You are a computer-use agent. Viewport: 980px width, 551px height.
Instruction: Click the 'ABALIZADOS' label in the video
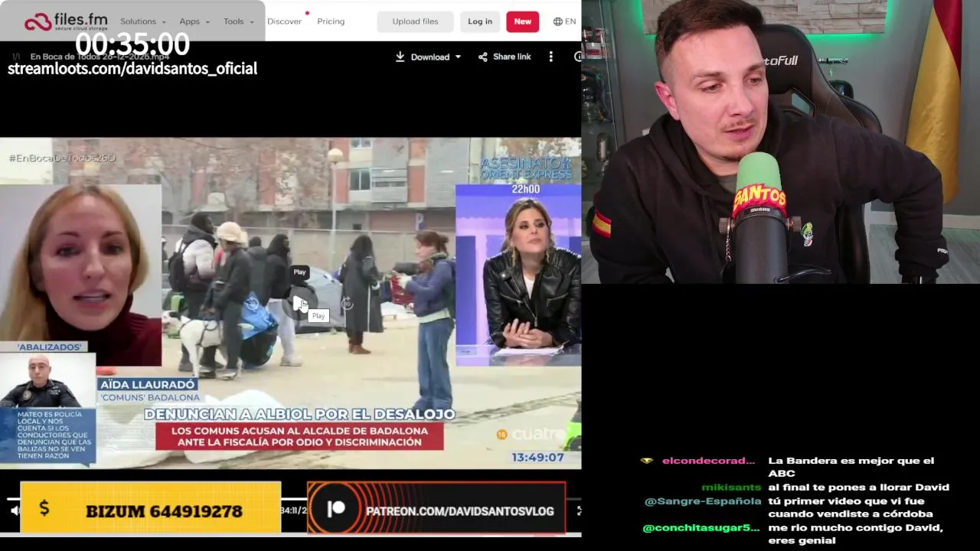coord(50,347)
